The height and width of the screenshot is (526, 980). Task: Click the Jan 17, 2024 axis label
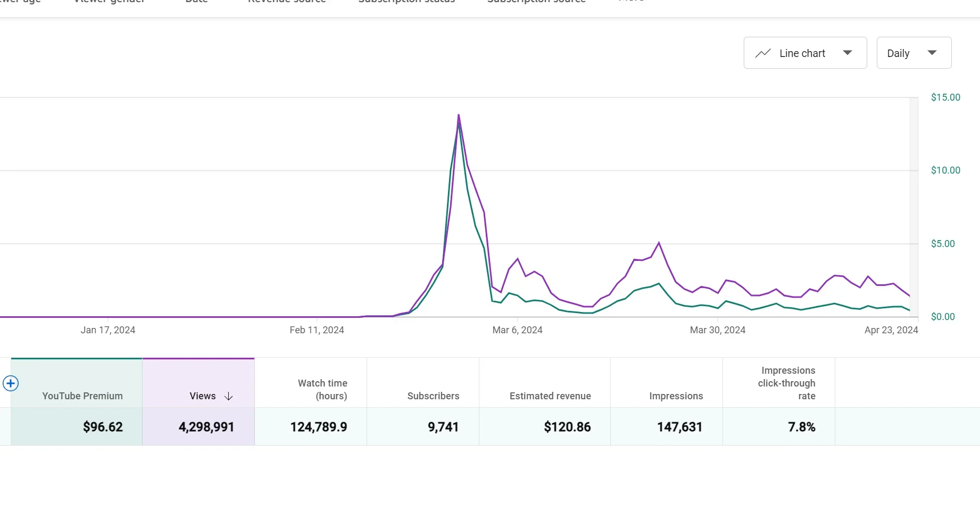point(108,330)
